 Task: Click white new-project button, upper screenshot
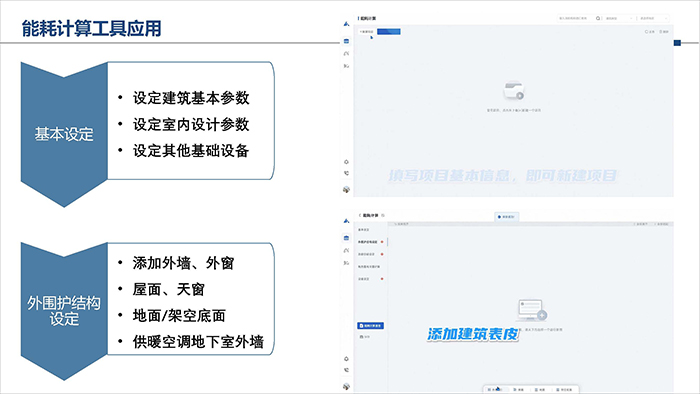point(367,32)
